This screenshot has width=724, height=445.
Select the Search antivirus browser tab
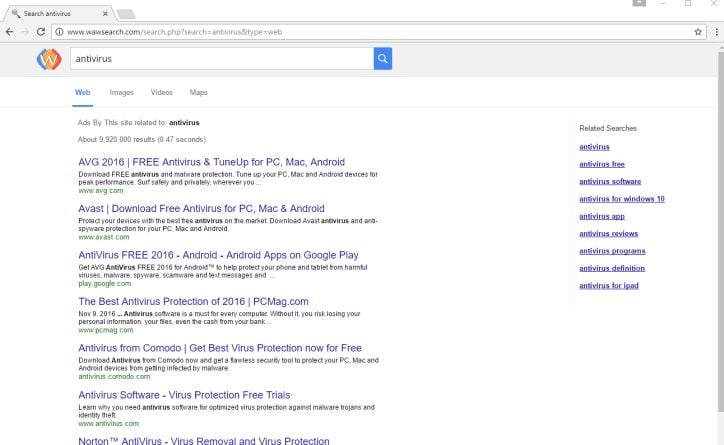[58, 14]
